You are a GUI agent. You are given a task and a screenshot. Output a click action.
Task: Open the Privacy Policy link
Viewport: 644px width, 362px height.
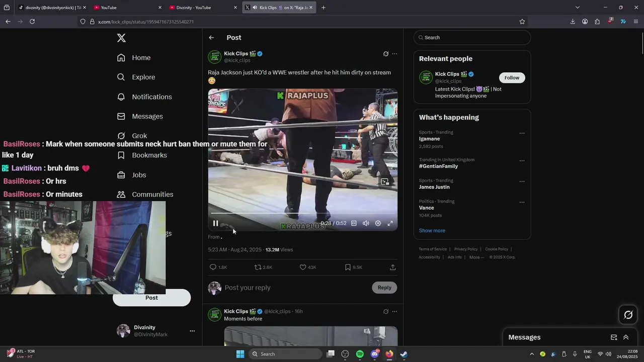click(466, 249)
